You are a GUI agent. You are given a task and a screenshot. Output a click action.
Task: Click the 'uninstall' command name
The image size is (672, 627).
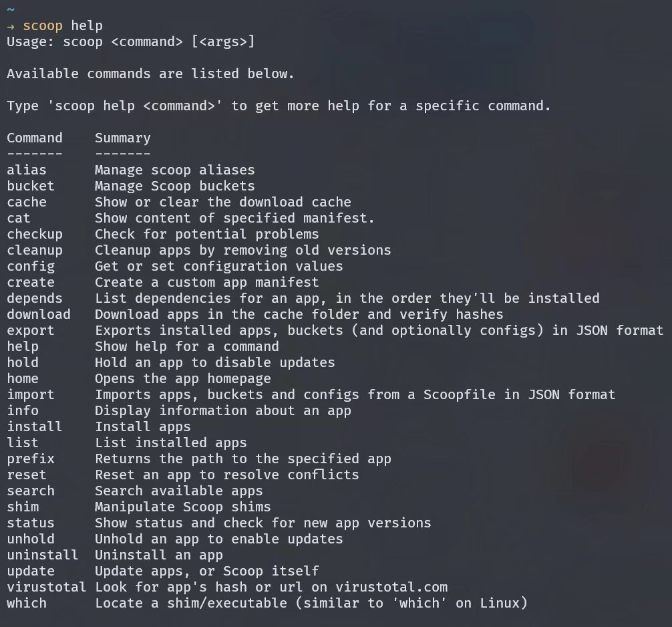click(x=43, y=555)
